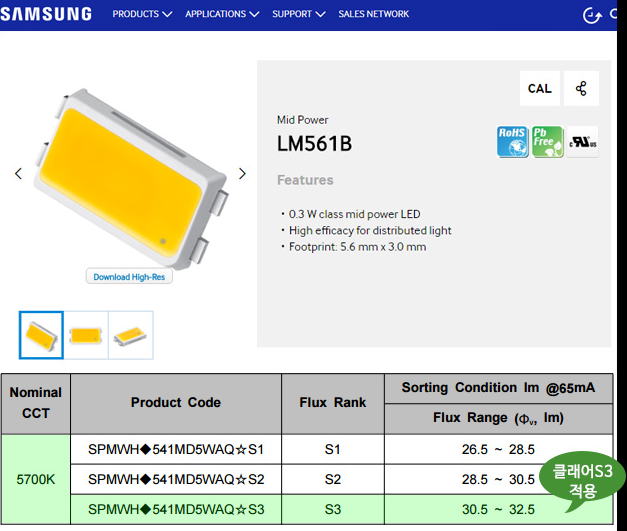Click product code ending in S3
627x531 pixels.
(176, 509)
